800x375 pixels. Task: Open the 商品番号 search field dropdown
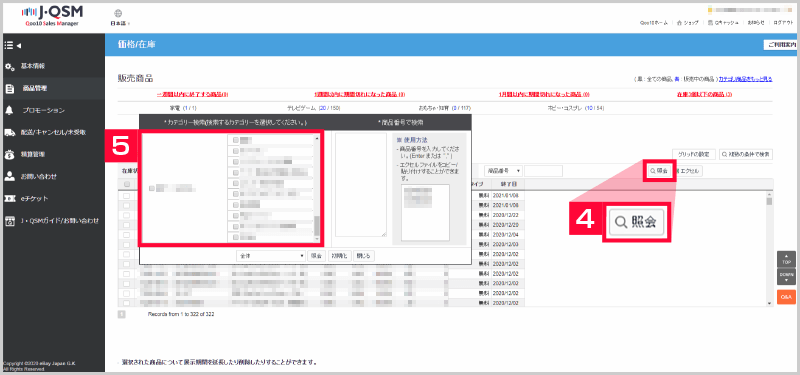coord(503,171)
